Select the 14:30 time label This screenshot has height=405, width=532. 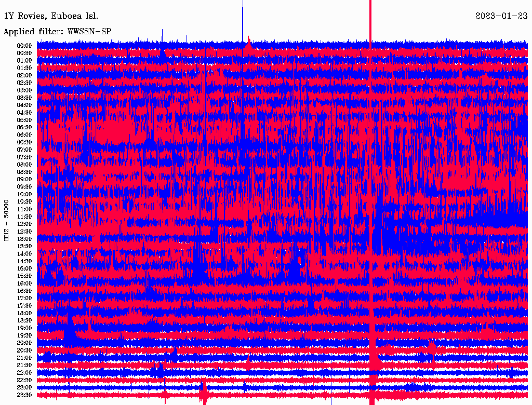(x=24, y=262)
